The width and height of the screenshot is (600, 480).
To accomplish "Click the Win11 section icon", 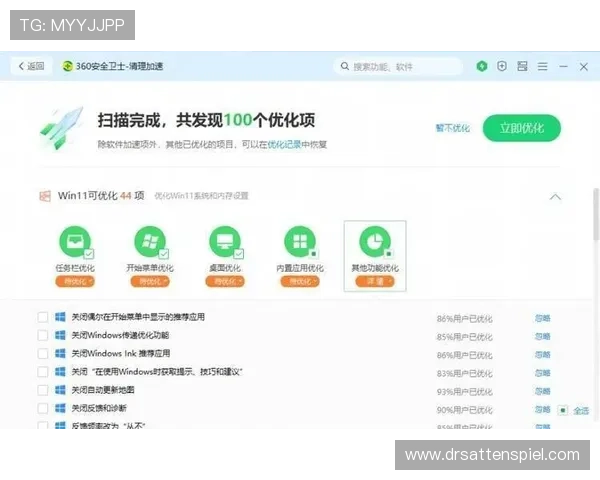I will coord(45,196).
